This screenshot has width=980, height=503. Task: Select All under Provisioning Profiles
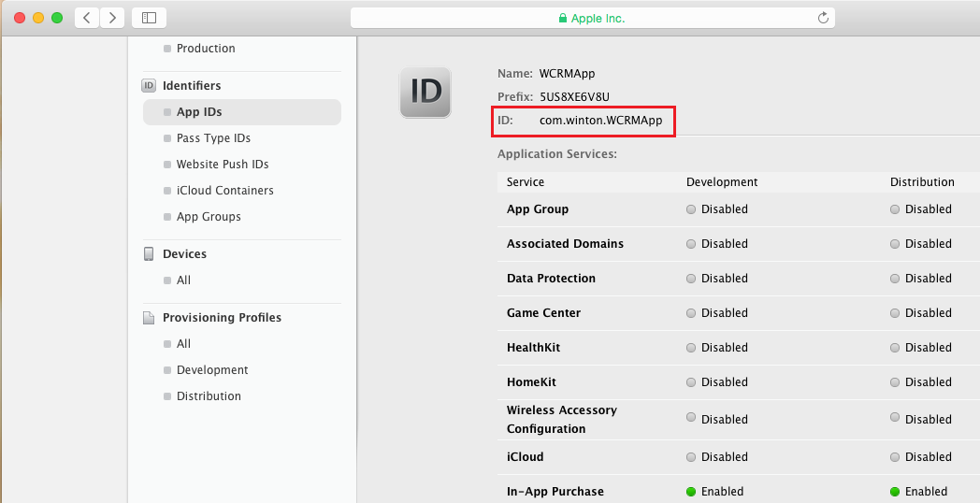click(183, 344)
